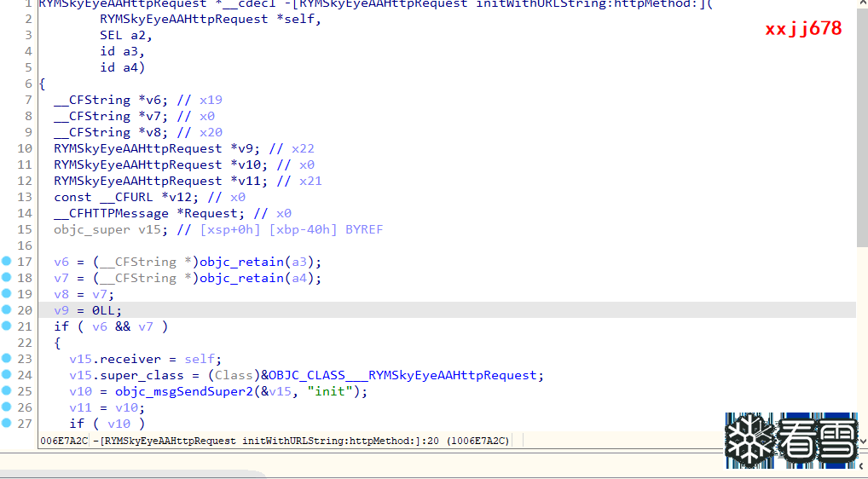Click id a3 parameter on line 4
Image resolution: width=868 pixels, height=479 pixels.
(x=119, y=51)
